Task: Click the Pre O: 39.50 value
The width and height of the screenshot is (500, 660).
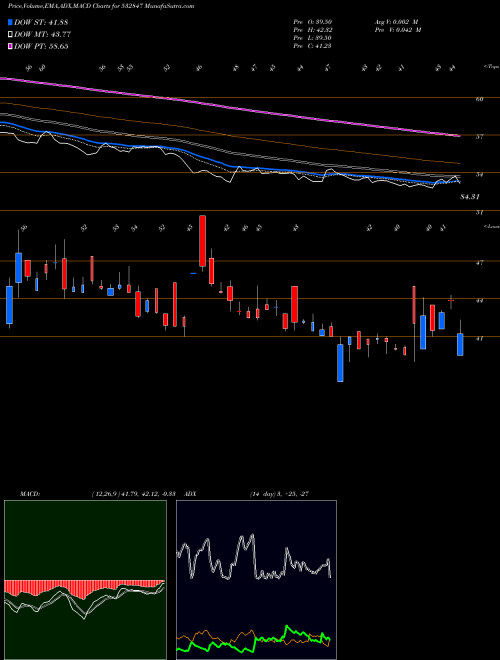Action: click(312, 22)
